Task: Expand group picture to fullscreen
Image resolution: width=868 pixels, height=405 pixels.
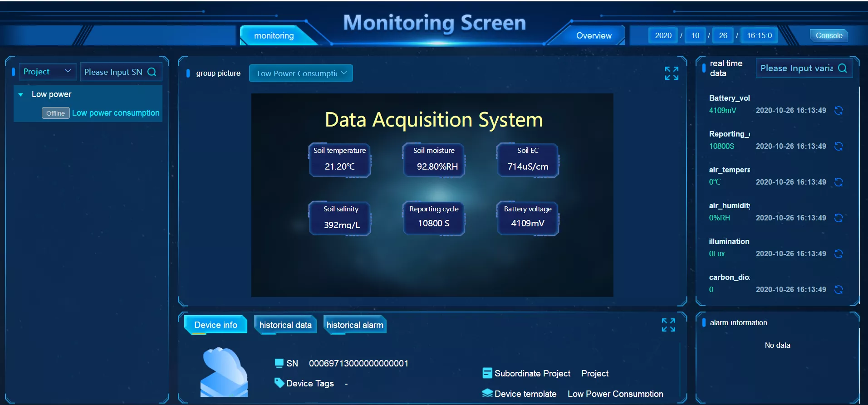Action: coord(672,73)
